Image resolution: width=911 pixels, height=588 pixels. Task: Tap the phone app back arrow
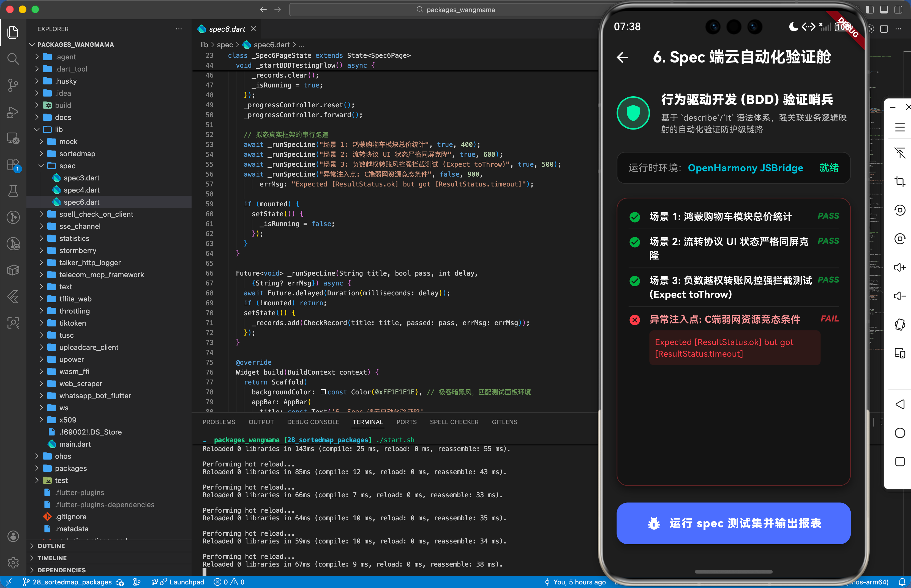click(622, 57)
